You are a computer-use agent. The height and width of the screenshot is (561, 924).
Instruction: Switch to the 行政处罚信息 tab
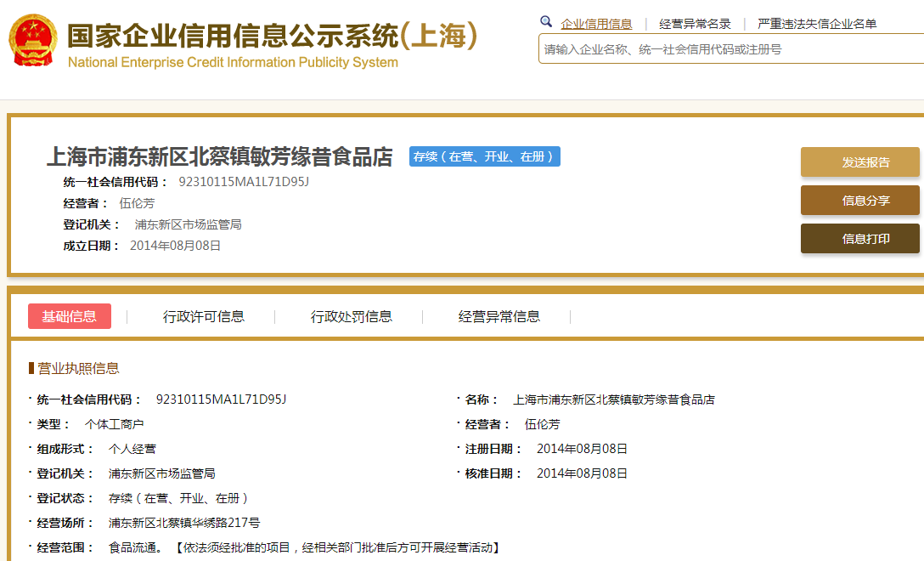click(x=352, y=317)
